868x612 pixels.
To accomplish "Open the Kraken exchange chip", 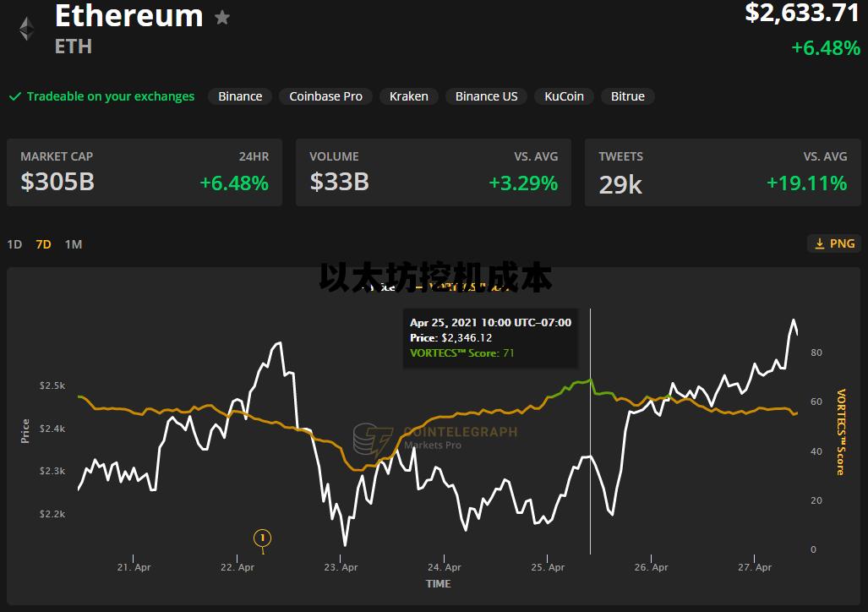I will pyautogui.click(x=408, y=96).
